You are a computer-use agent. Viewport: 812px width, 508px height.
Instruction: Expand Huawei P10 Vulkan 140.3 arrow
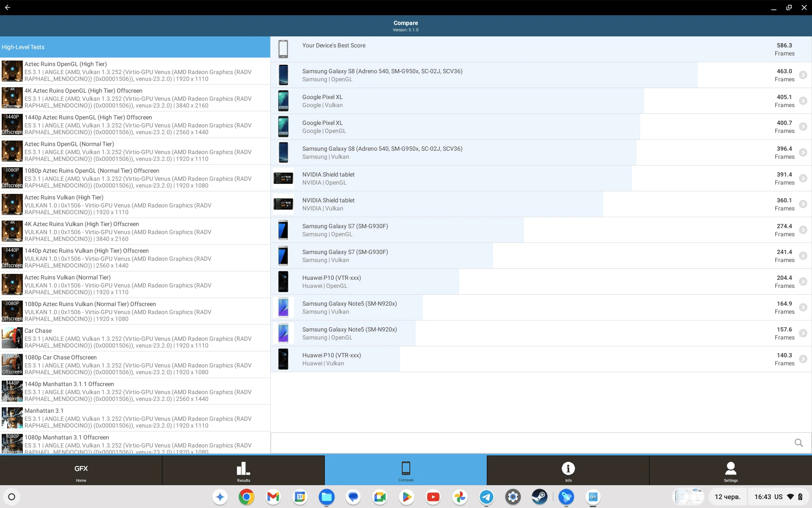click(x=803, y=359)
